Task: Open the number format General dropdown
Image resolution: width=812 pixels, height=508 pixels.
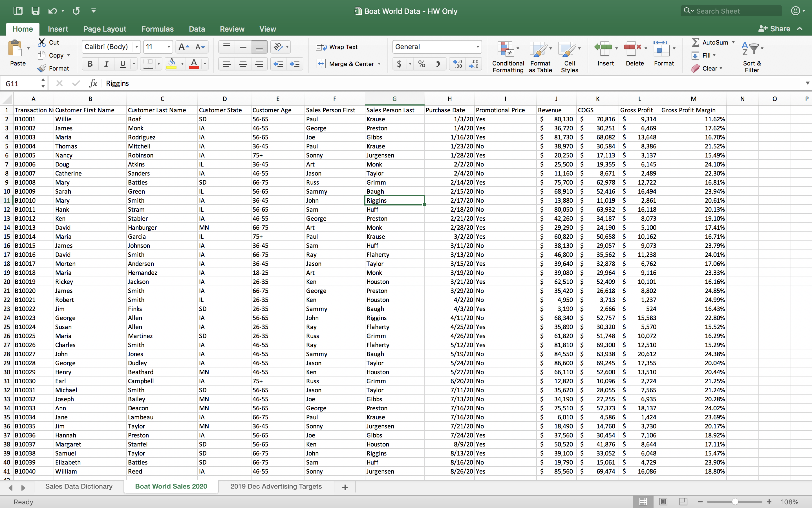Action: pos(477,47)
